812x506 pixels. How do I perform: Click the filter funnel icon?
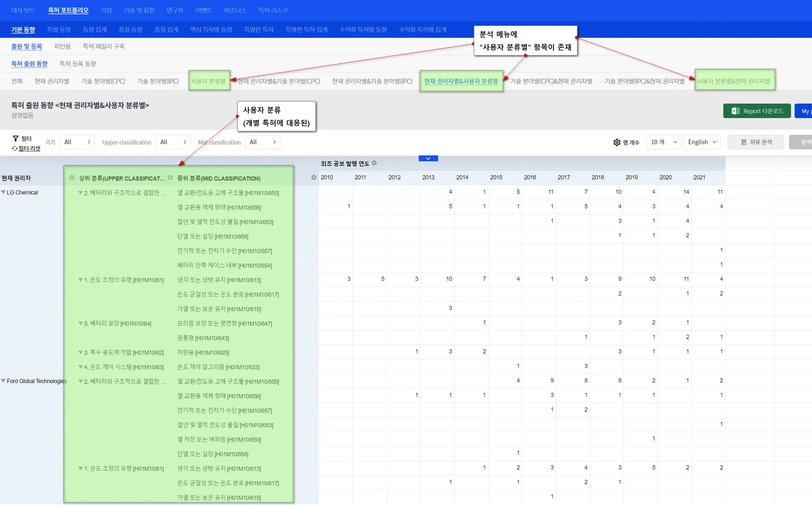point(15,138)
